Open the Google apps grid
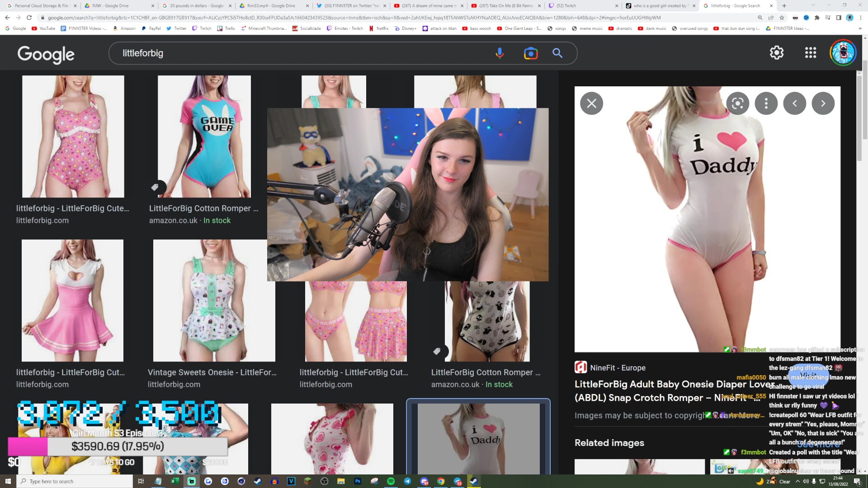Viewport: 868px width, 488px height. [811, 53]
